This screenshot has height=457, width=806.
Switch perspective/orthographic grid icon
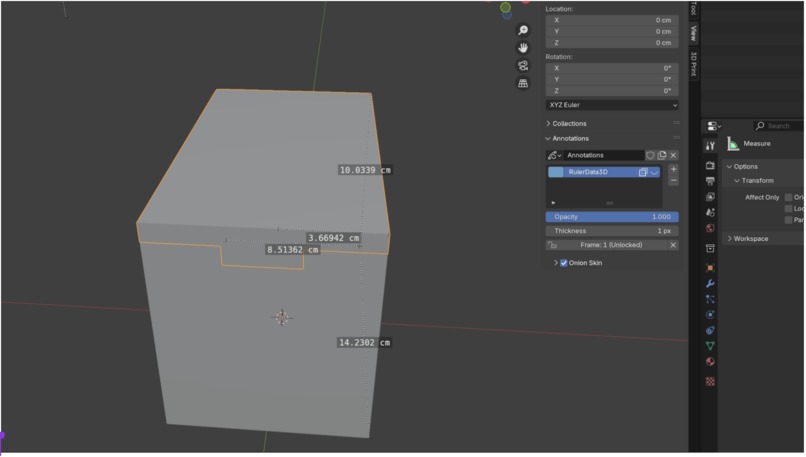[x=523, y=83]
